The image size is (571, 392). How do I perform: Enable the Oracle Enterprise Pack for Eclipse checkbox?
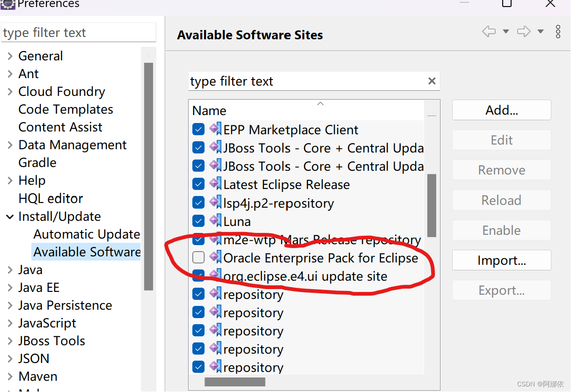[x=198, y=258]
